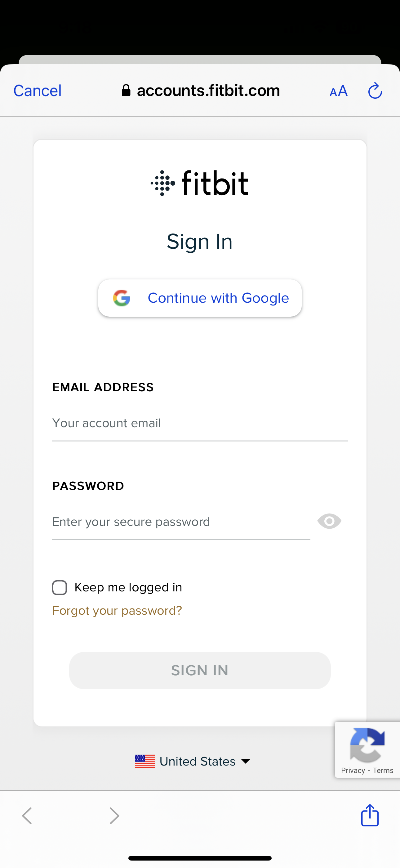Tap the Safari reload page icon

[x=375, y=91]
